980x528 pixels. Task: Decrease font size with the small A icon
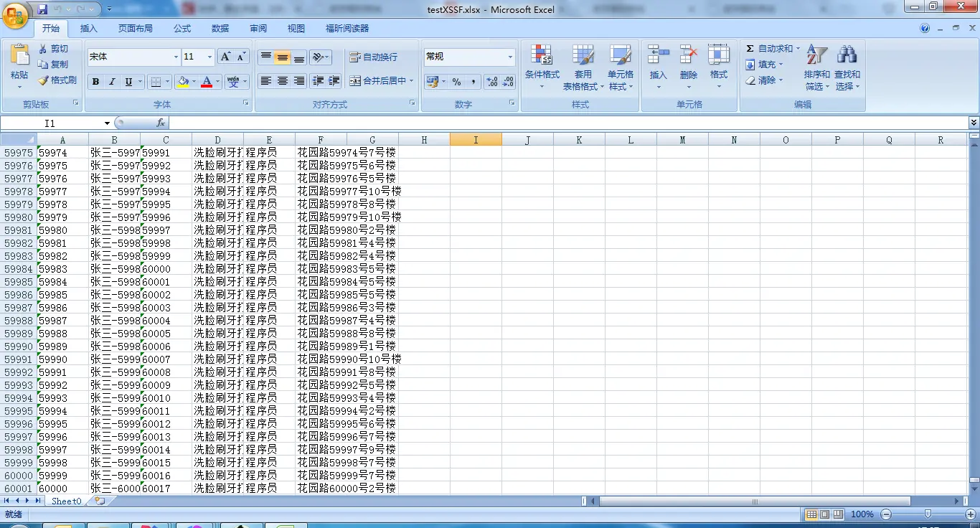click(x=241, y=57)
